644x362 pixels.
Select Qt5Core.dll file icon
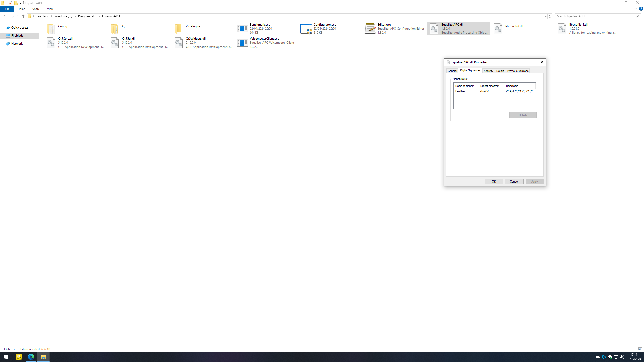coord(51,43)
